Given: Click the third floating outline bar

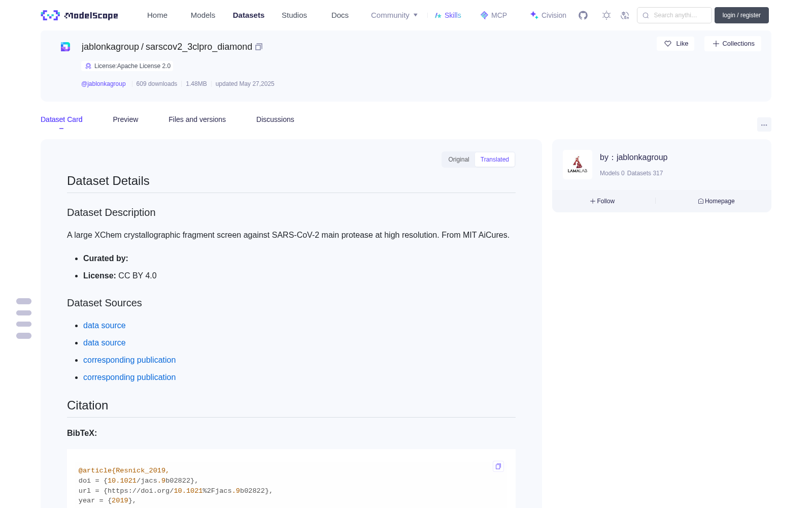Looking at the screenshot, I should (24, 324).
